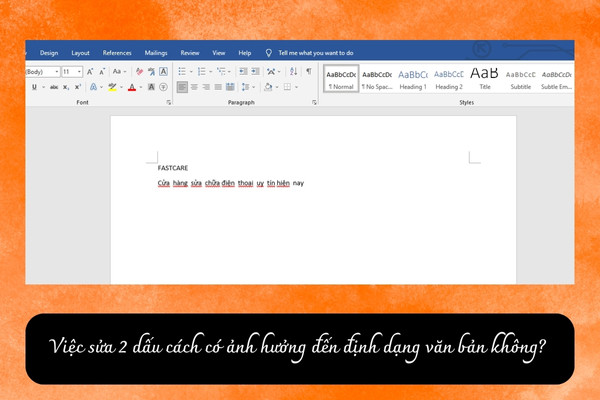Apply the Subtitle style

(x=520, y=78)
